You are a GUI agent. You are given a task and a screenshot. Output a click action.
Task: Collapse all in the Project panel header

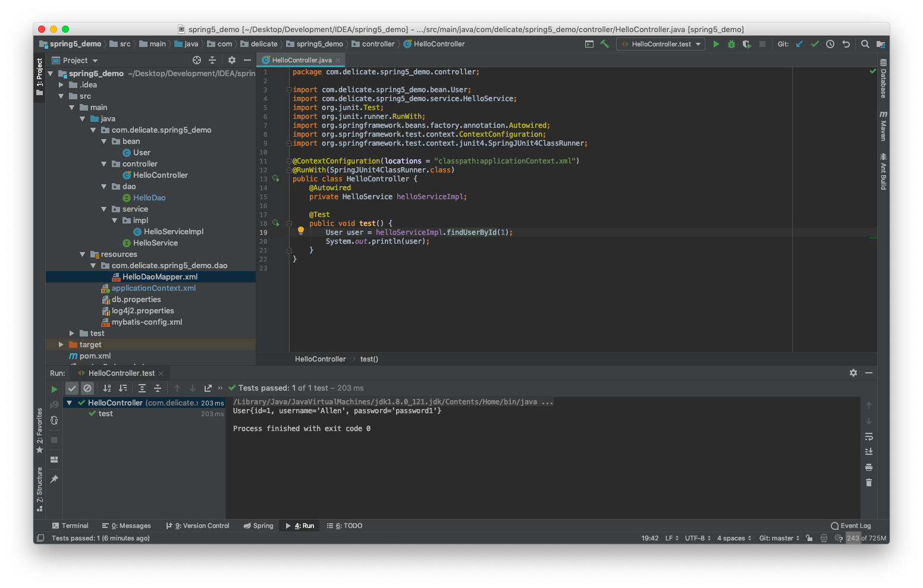pos(212,60)
